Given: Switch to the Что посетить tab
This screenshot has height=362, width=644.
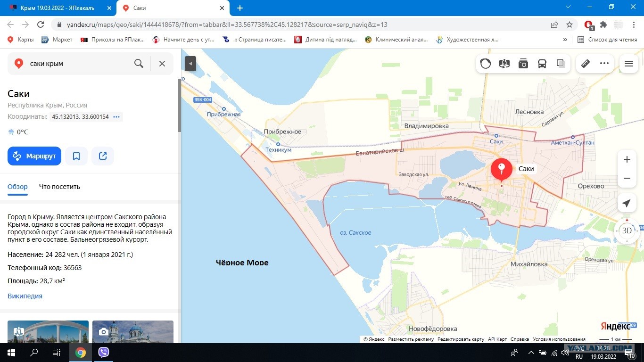Looking at the screenshot, I should pyautogui.click(x=59, y=187).
